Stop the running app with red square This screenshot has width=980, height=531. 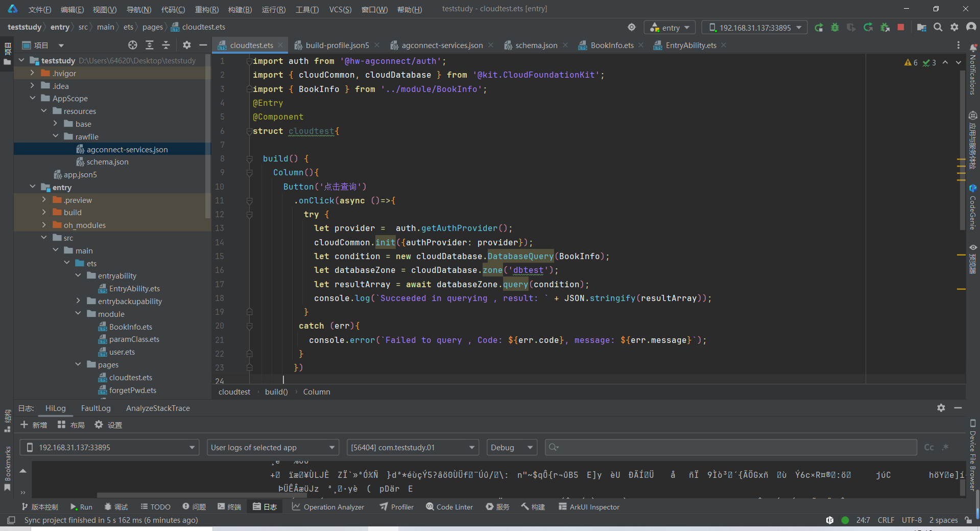(901, 28)
